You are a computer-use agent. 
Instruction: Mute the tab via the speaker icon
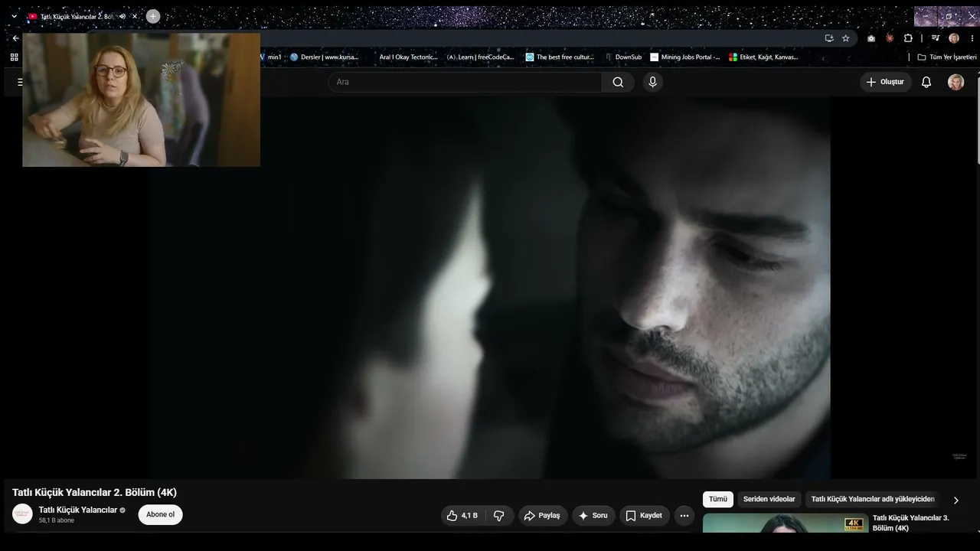click(122, 16)
